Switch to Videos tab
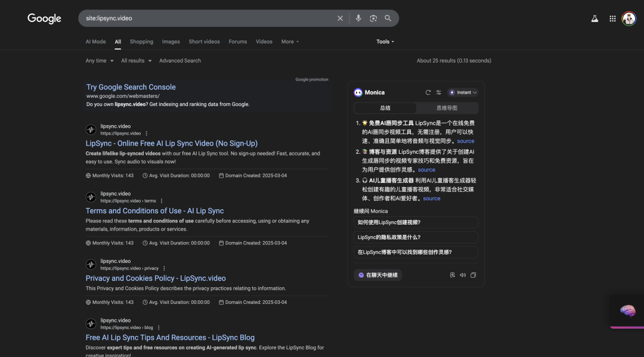644x357 pixels. click(264, 42)
